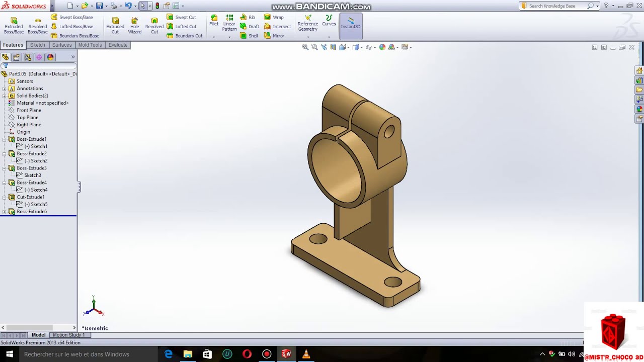
Task: Select the Linear Pattern tool
Action: point(229,23)
